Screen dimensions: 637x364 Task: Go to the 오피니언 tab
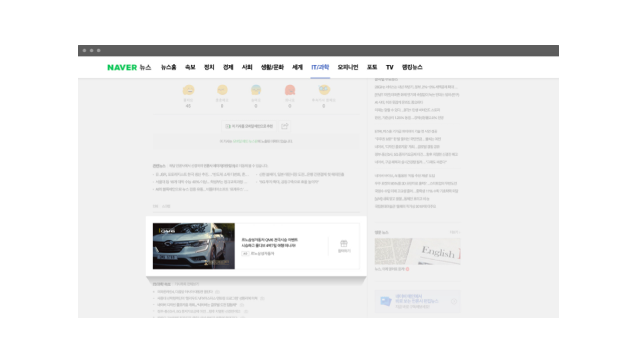click(348, 67)
